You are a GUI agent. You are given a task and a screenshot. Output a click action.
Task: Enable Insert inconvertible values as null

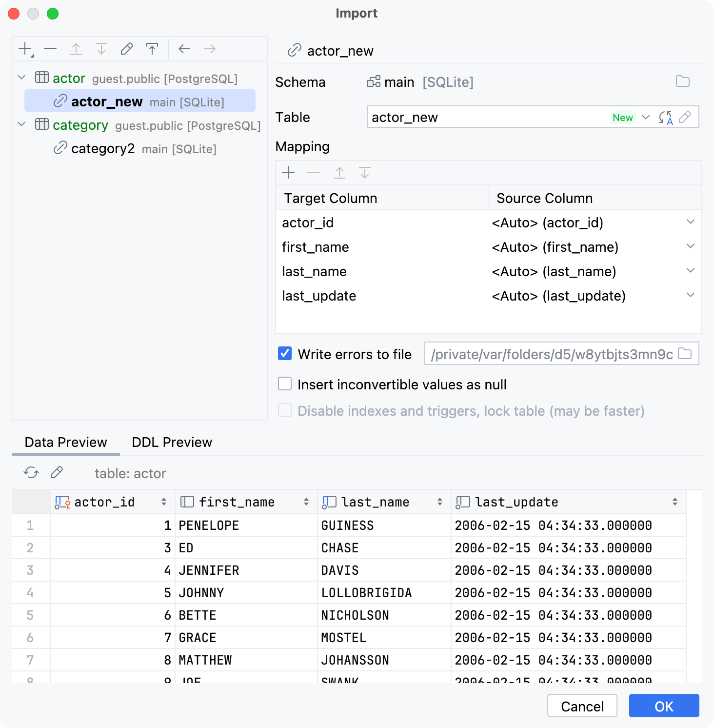pos(284,384)
